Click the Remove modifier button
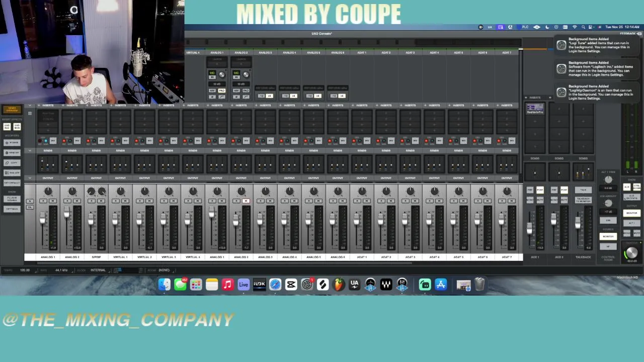This screenshot has width=644, height=362. coord(13,152)
